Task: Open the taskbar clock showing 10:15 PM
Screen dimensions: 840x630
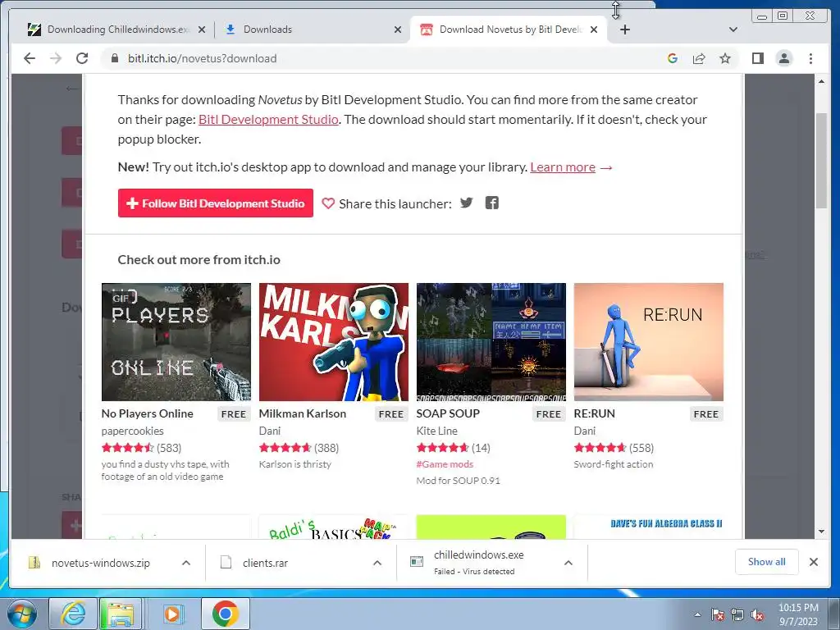Action: click(798, 614)
